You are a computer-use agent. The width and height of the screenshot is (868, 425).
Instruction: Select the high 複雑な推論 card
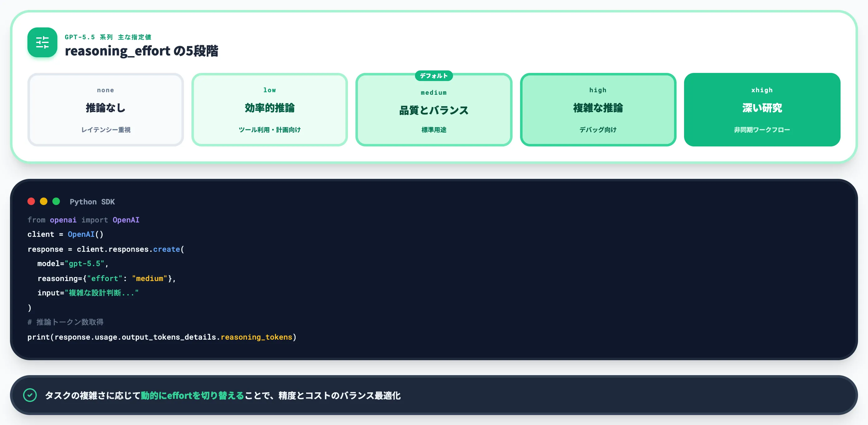click(598, 110)
